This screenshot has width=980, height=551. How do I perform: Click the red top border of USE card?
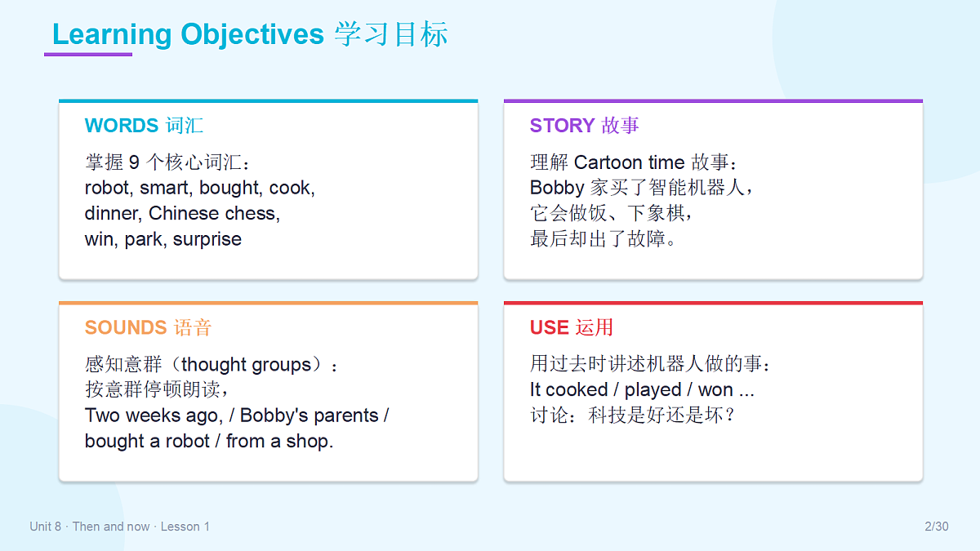point(713,303)
